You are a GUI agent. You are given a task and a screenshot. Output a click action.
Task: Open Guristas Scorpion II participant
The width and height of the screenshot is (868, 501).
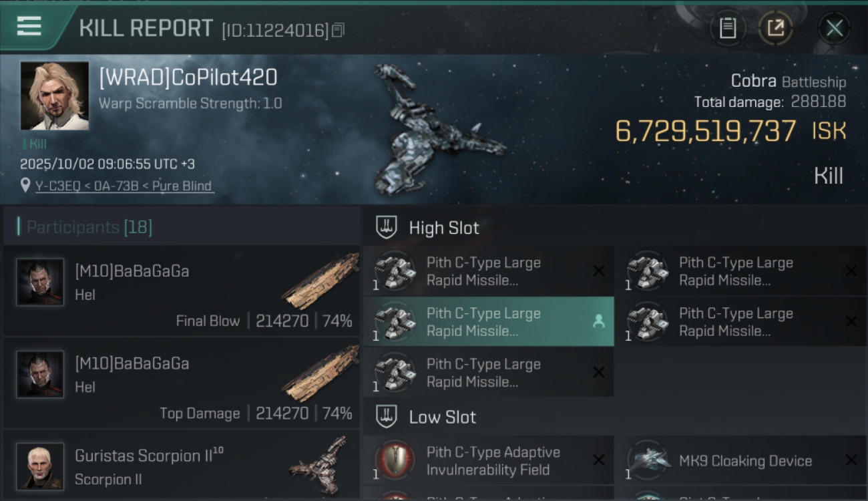click(x=182, y=466)
